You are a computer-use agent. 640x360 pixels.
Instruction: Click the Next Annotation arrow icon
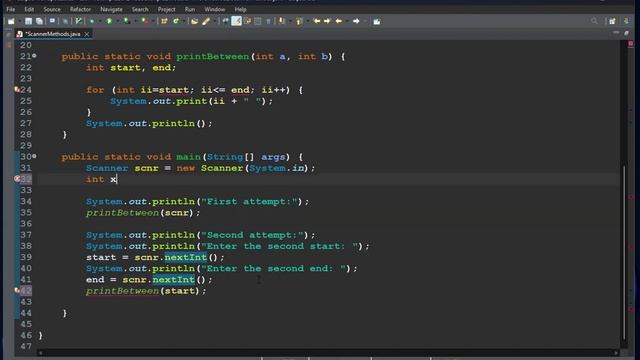point(282,21)
